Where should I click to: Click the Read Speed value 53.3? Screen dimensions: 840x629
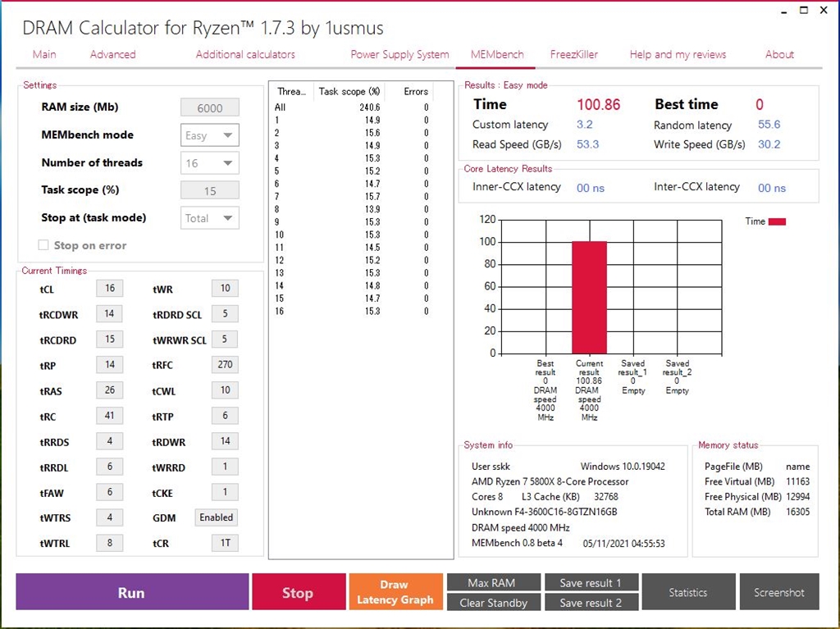pyautogui.click(x=587, y=144)
